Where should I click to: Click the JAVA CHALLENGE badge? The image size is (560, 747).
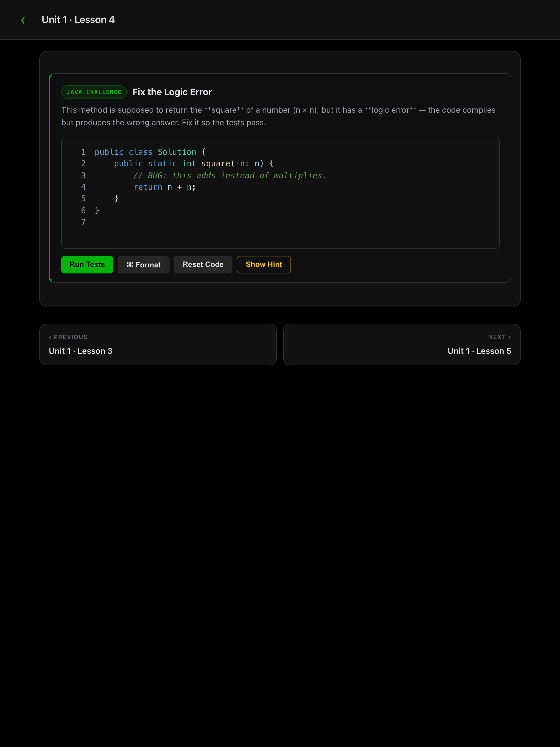pos(94,92)
